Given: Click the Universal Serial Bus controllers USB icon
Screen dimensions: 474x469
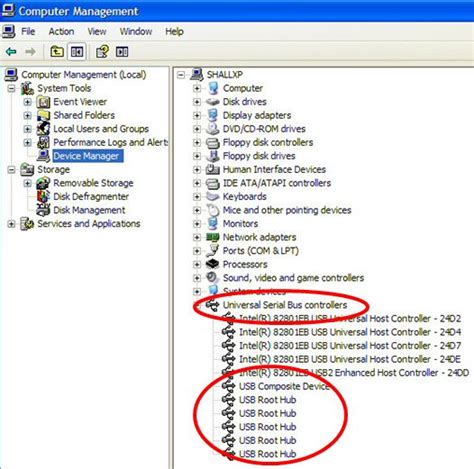Looking at the screenshot, I should (212, 305).
